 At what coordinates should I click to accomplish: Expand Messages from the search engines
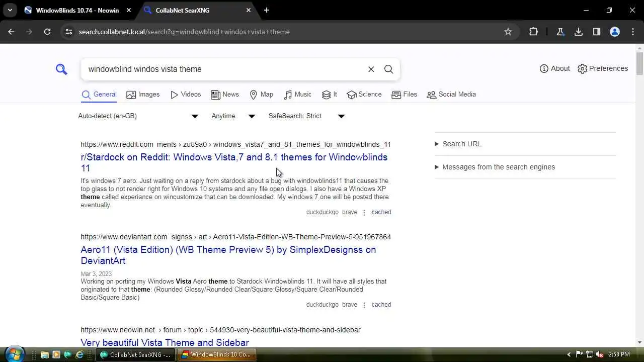(495, 167)
